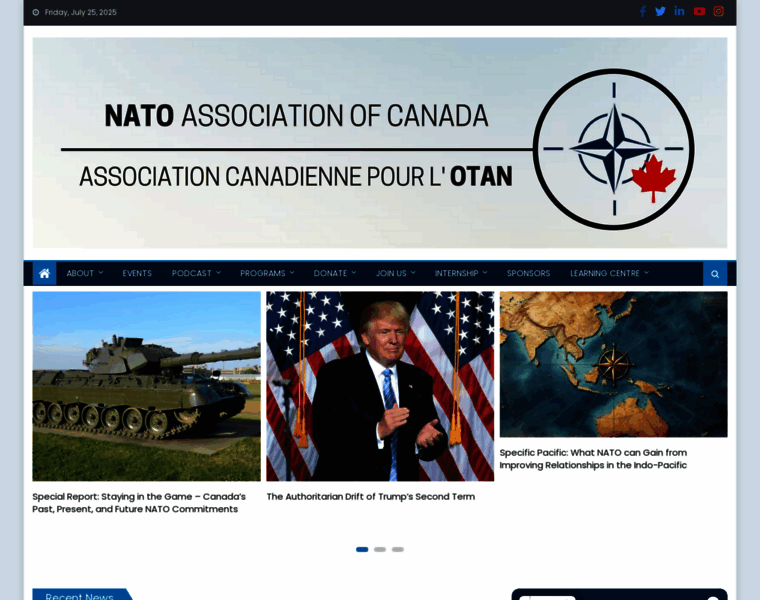Open the Indo-Pacific map article thumbnail
Screen dimensions: 760x600
614,364
